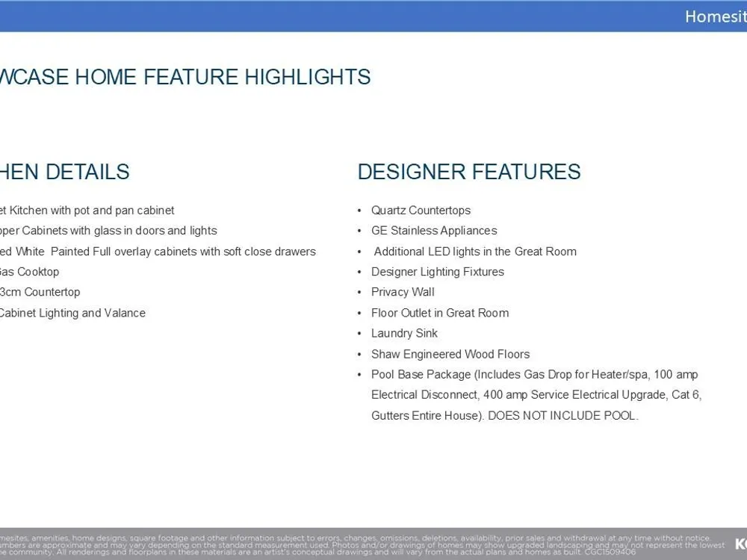
Task: Select "Shaw Engineered Wood Floors" line
Action: coord(450,354)
